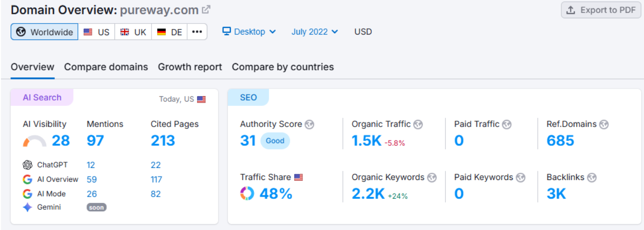
Task: Click the AI Search section label
Action: click(x=42, y=97)
